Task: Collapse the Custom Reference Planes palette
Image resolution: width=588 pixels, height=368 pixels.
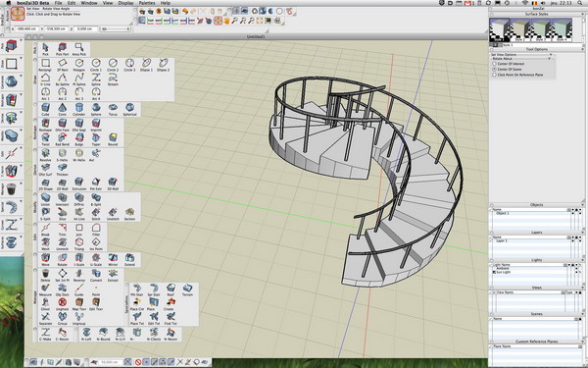Action: point(583,342)
